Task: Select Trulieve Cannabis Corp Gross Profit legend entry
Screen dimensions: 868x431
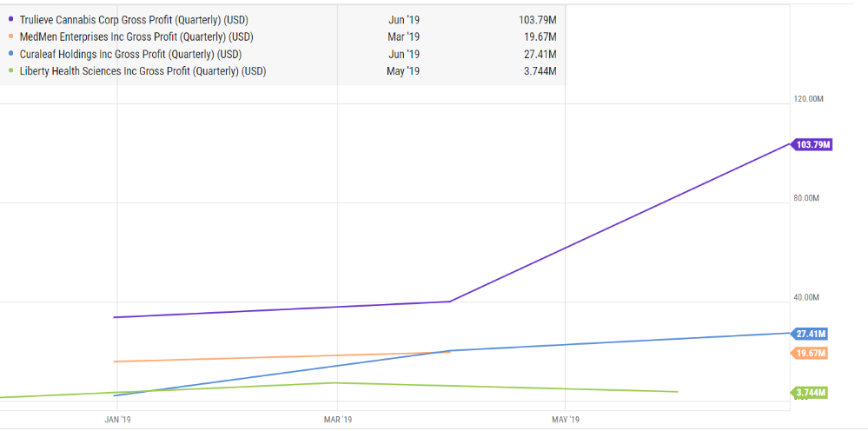Action: pyautogui.click(x=134, y=20)
